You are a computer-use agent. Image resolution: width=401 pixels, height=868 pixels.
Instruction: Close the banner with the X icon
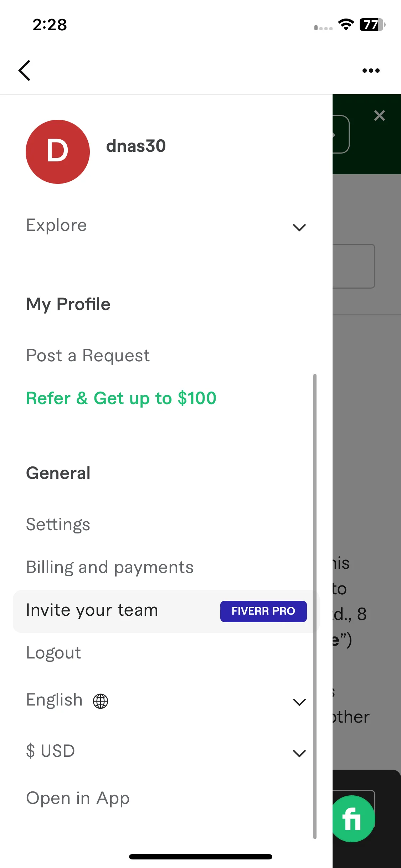click(x=380, y=115)
